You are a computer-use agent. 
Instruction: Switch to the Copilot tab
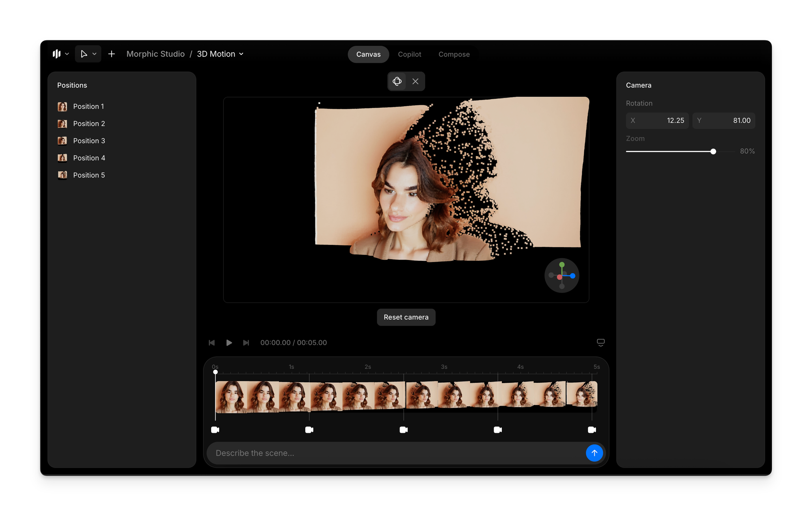[409, 54]
